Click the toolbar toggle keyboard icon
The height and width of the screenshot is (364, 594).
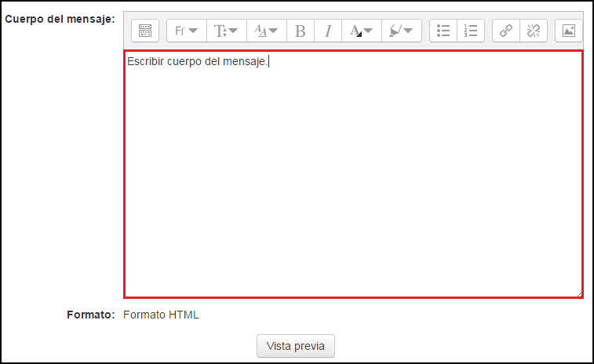145,31
